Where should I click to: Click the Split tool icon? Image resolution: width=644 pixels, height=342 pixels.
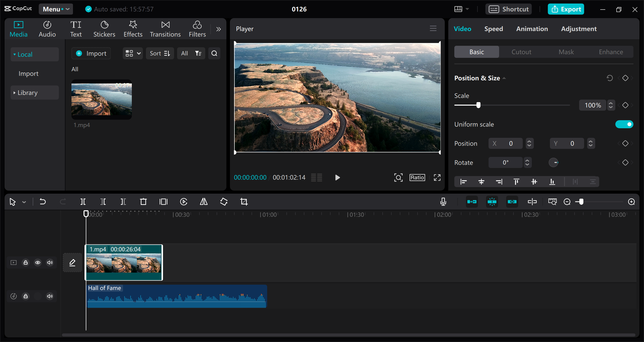(84, 201)
